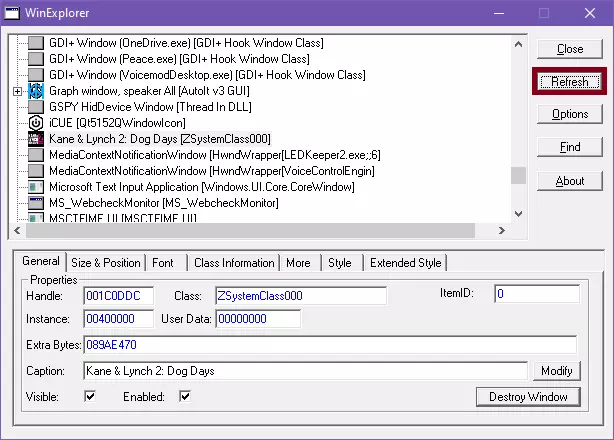
Task: Click the User Data field
Action: tap(258, 319)
